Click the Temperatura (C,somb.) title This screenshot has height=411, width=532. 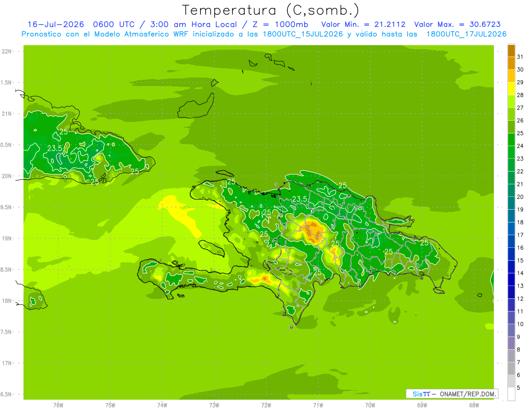[271, 10]
